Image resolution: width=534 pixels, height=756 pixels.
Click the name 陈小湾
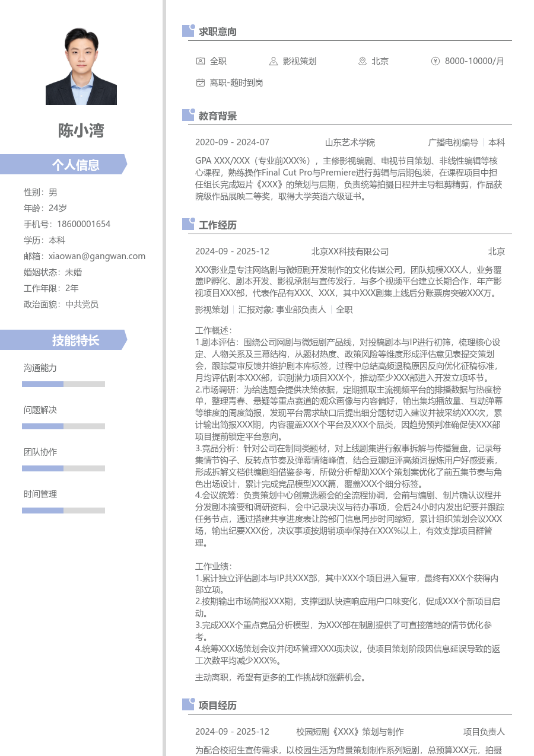tap(81, 130)
